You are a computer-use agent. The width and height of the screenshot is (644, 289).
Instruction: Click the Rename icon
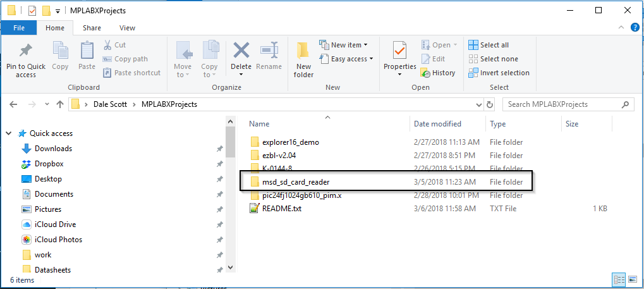pos(269,51)
